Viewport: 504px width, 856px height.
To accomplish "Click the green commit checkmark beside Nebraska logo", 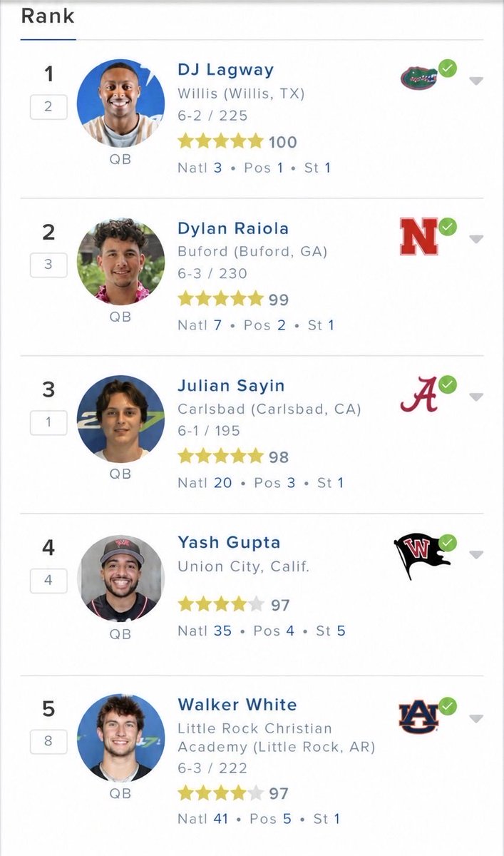I will click(448, 227).
